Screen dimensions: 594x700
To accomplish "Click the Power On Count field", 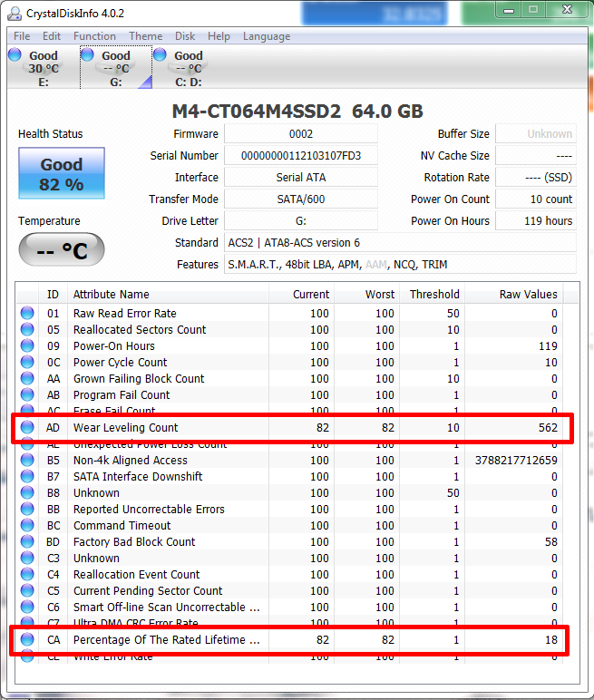I will (536, 199).
